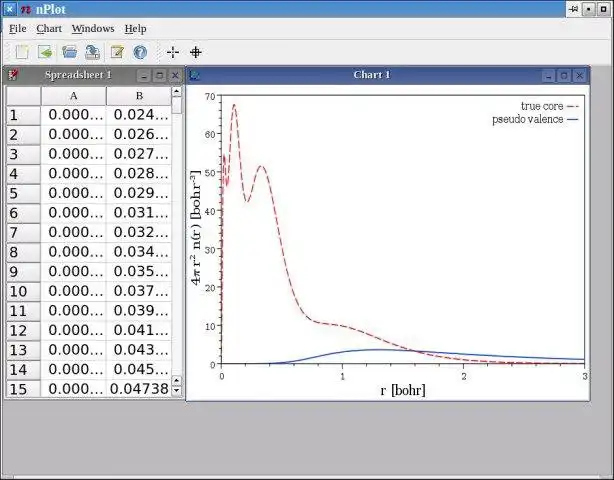Select row header 10

[x=23, y=291]
